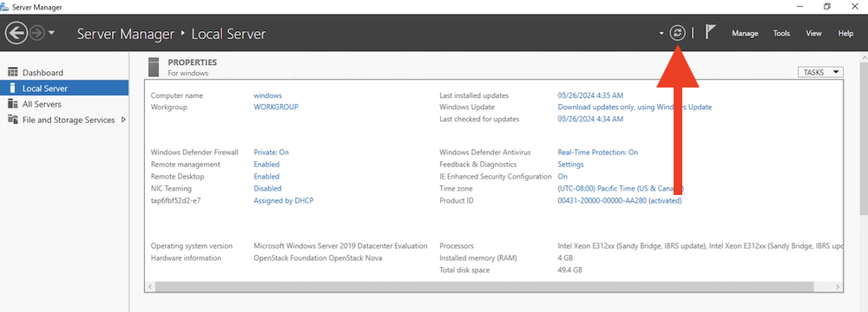Click the All Servers icon

click(13, 104)
